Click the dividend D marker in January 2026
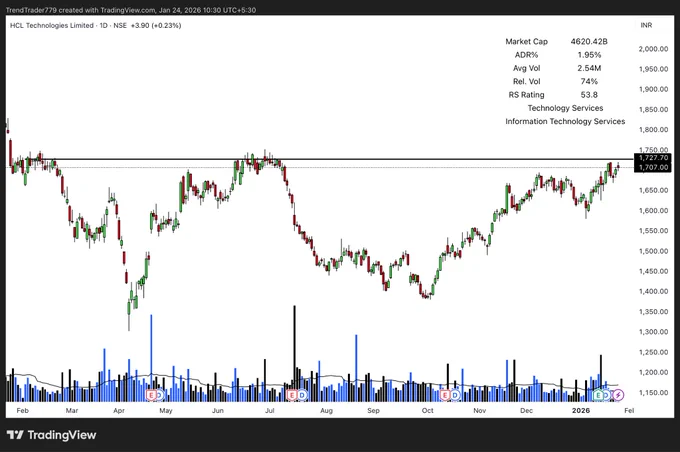Screen dimensions: 680x452 tap(608, 395)
